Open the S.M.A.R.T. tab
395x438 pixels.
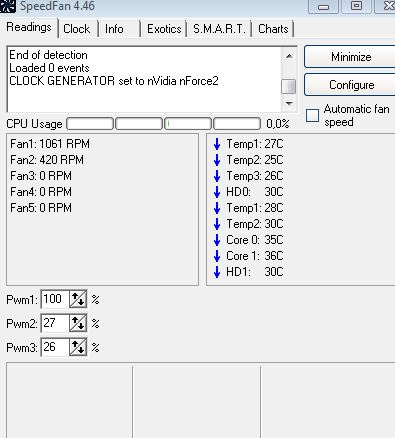click(x=219, y=29)
